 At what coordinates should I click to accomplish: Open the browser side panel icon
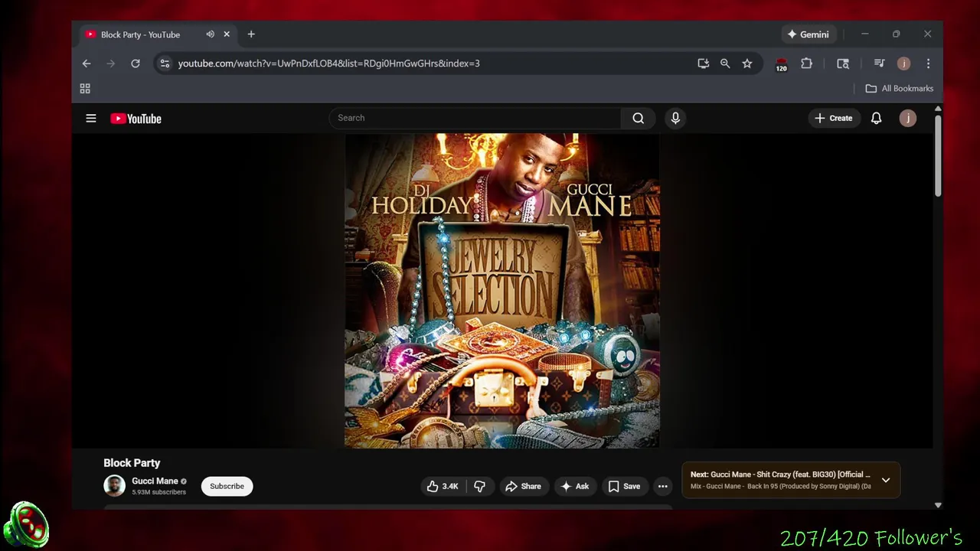click(843, 64)
